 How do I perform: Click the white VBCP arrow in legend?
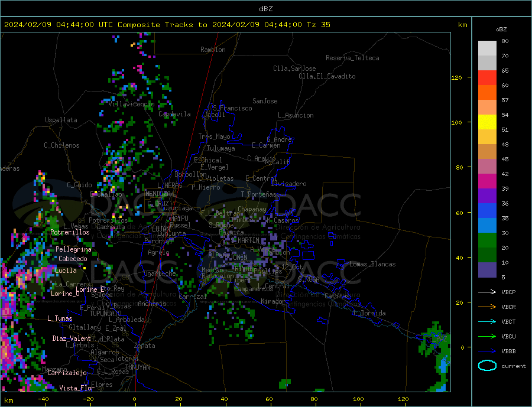pyautogui.click(x=487, y=292)
